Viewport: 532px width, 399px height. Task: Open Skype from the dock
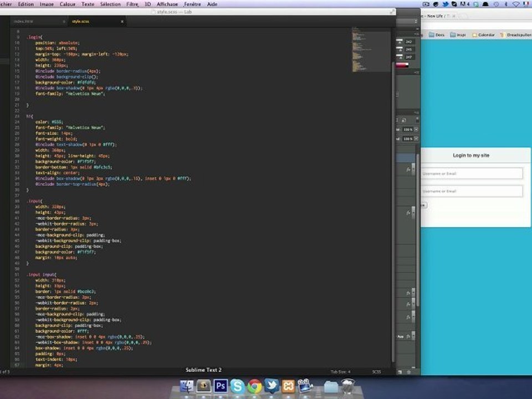[x=237, y=386]
